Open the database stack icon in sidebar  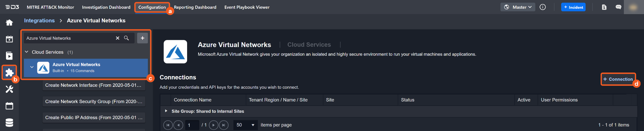point(9,123)
